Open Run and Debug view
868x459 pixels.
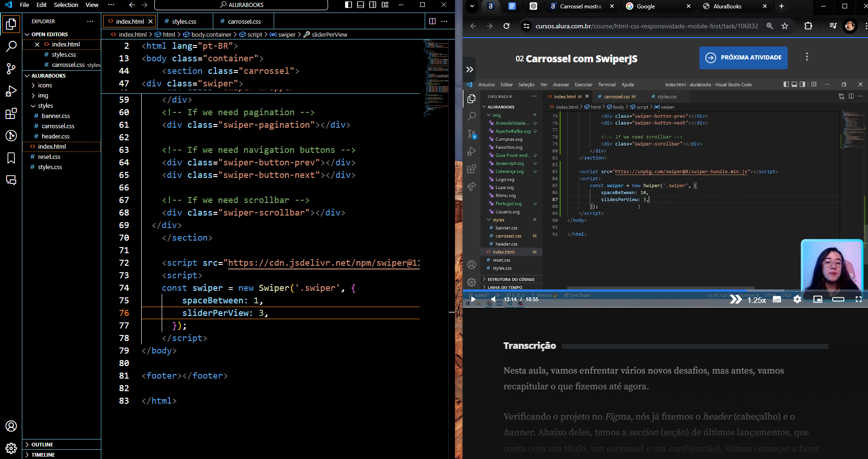point(11,91)
